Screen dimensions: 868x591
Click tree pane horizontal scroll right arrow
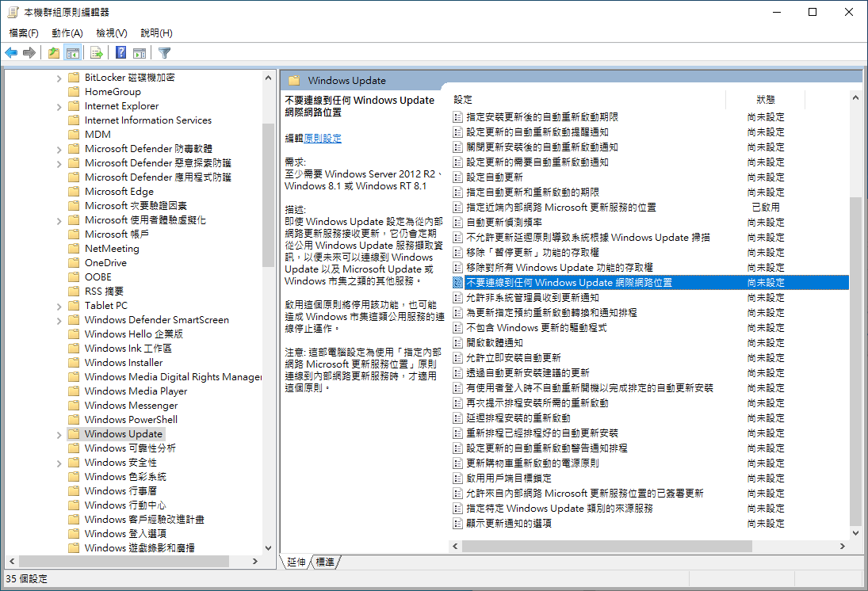(x=254, y=561)
